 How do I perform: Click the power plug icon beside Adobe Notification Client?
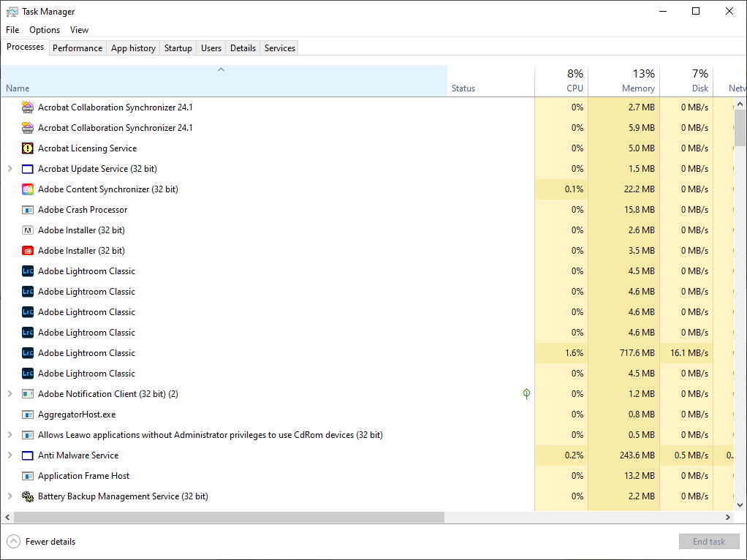click(526, 393)
